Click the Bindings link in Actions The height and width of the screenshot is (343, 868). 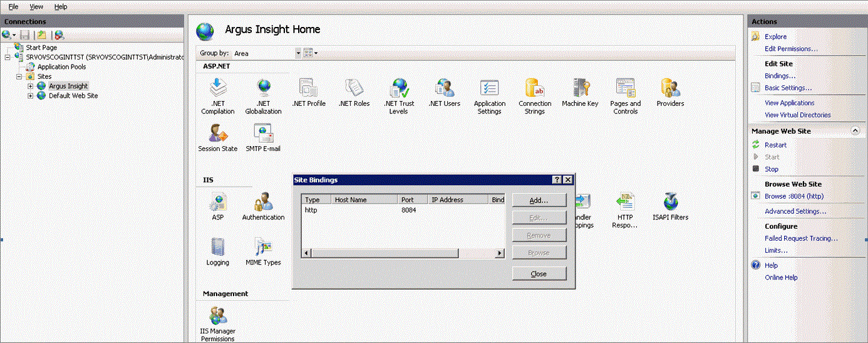[x=780, y=76]
